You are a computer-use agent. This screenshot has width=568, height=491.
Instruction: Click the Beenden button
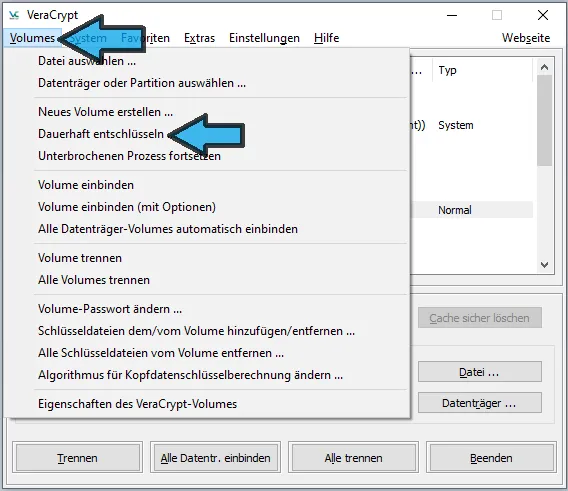tap(491, 458)
